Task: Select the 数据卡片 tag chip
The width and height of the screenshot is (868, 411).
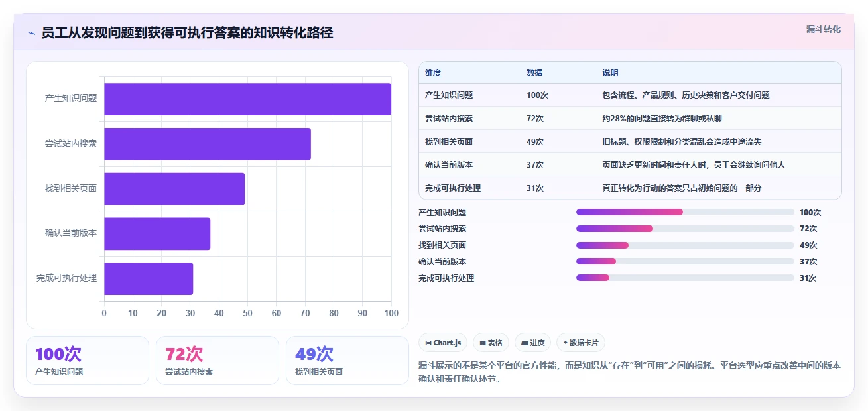Action: click(x=581, y=343)
